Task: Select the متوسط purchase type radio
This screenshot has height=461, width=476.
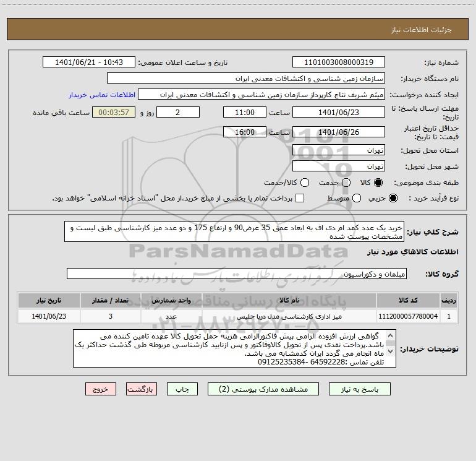Action: click(357, 198)
